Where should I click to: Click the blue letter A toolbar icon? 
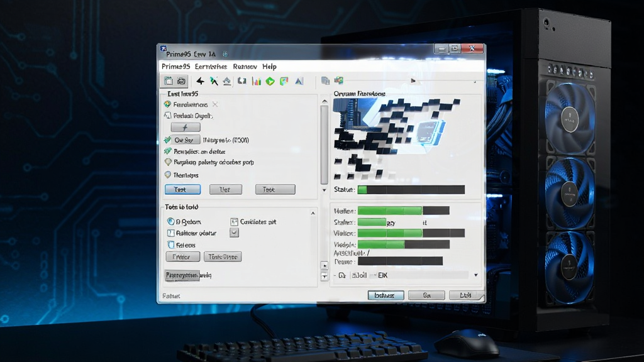pyautogui.click(x=299, y=81)
